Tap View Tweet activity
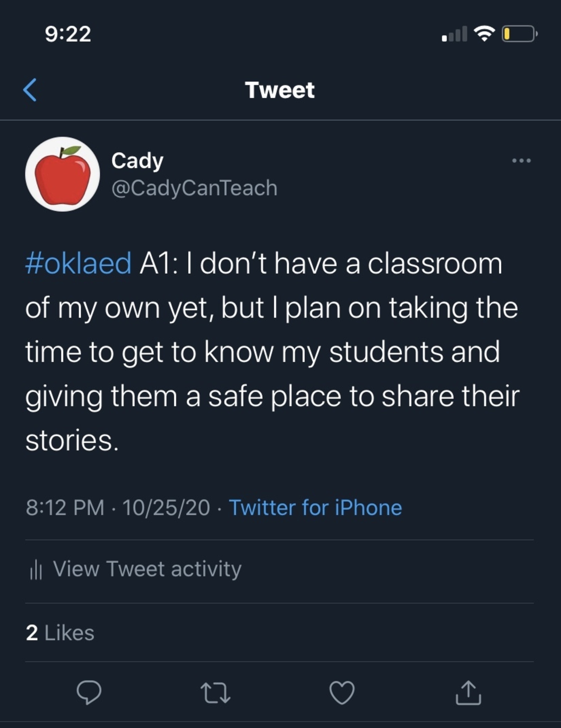This screenshot has width=561, height=728. pyautogui.click(x=147, y=569)
